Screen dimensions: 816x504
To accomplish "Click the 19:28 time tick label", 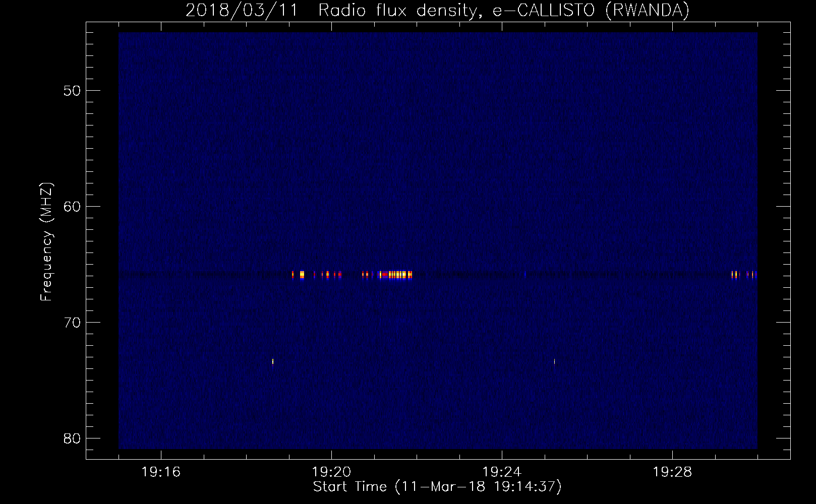I will tap(672, 472).
